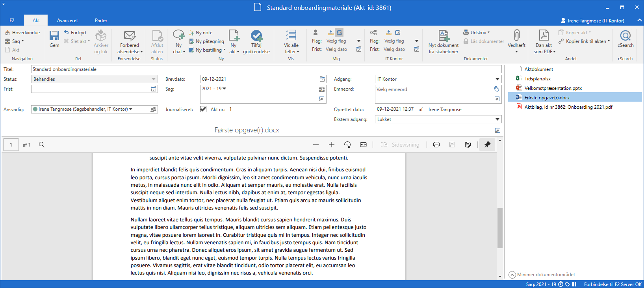The height and width of the screenshot is (288, 644).
Task: Click calendar icon in Brevdato field
Action: 322,79
